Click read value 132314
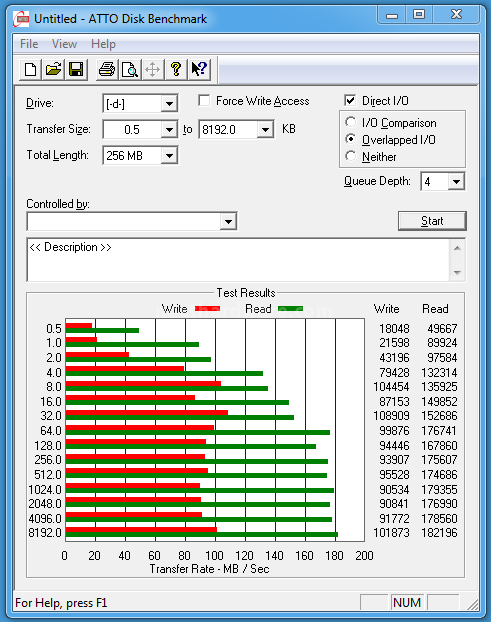Image resolution: width=491 pixels, height=622 pixels. pos(439,373)
